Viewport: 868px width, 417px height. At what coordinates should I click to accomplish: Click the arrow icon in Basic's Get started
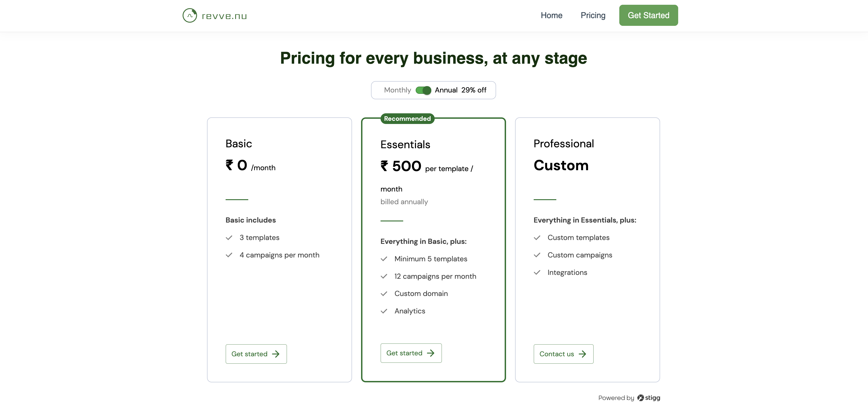[276, 354]
